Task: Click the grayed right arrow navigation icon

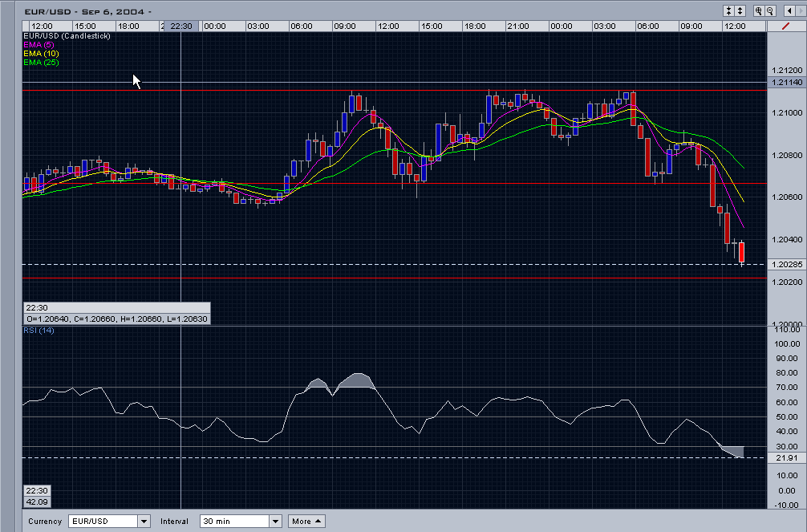Action: pos(801,10)
